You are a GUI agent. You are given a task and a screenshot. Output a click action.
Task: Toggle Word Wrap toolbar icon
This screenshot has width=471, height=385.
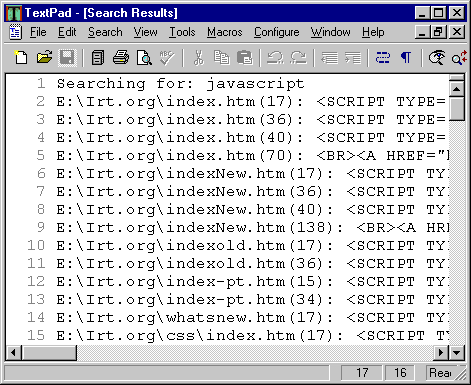click(x=383, y=58)
